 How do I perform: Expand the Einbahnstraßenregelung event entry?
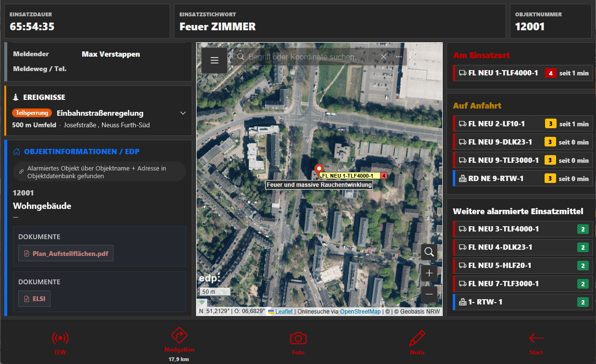[183, 113]
